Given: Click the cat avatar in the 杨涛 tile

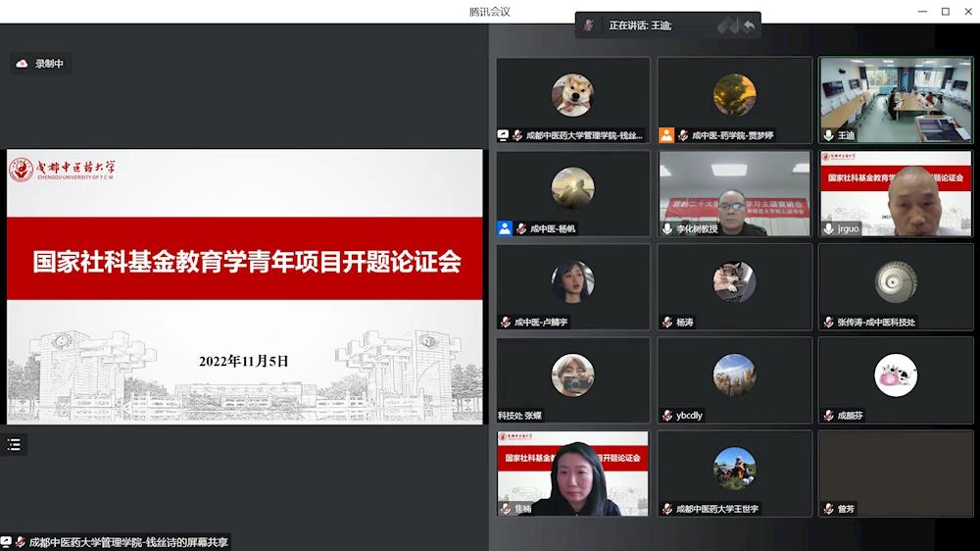Looking at the screenshot, I should (734, 281).
